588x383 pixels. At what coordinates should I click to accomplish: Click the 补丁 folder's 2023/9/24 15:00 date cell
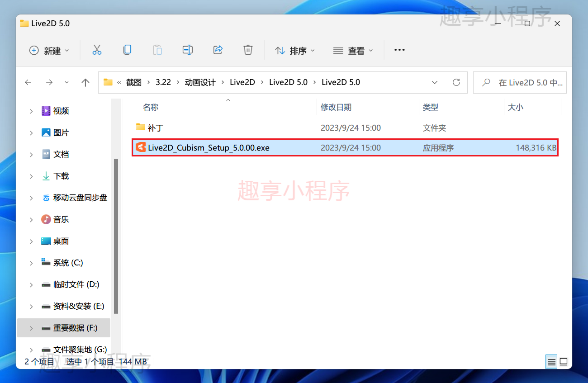pyautogui.click(x=351, y=128)
